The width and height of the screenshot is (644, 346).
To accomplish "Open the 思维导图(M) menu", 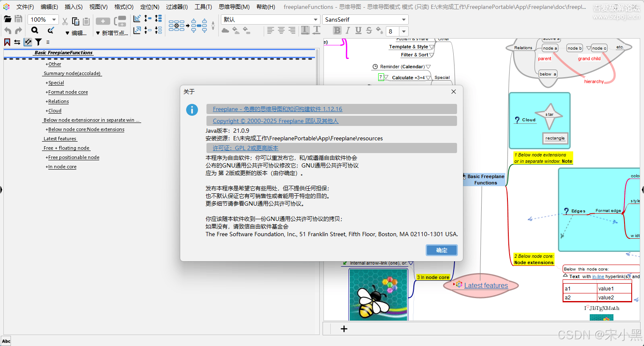I will [x=234, y=7].
